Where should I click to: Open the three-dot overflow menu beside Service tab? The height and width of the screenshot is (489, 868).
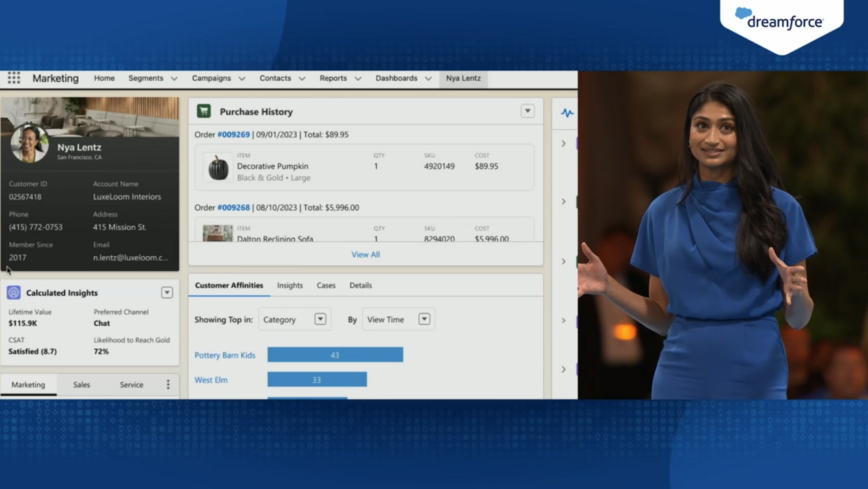coord(168,385)
